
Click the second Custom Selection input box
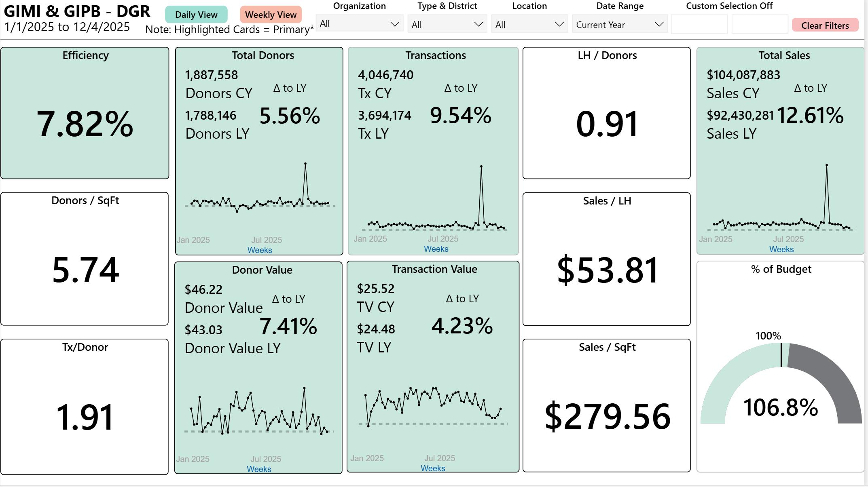(x=759, y=25)
